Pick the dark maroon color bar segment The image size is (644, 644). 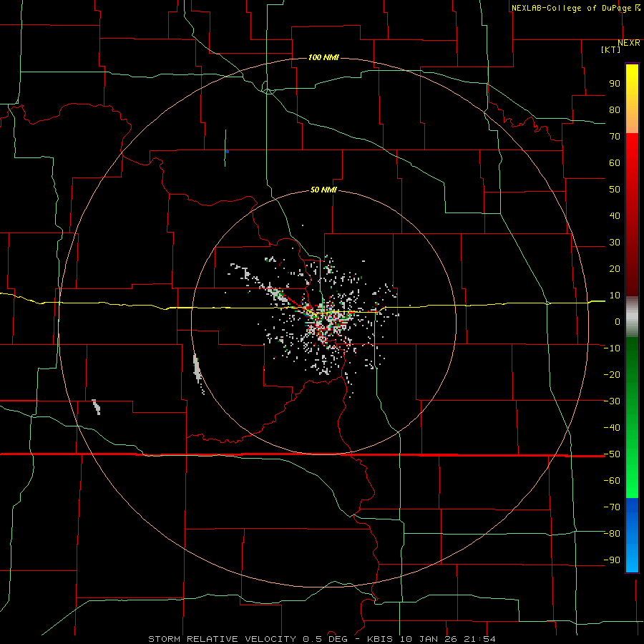point(632,275)
